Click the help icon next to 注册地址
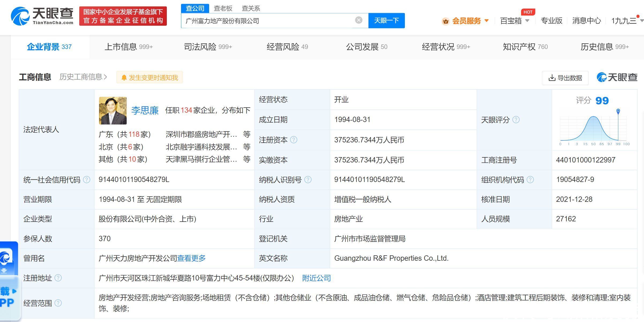Screen dimensions: 644x322 tap(58, 278)
